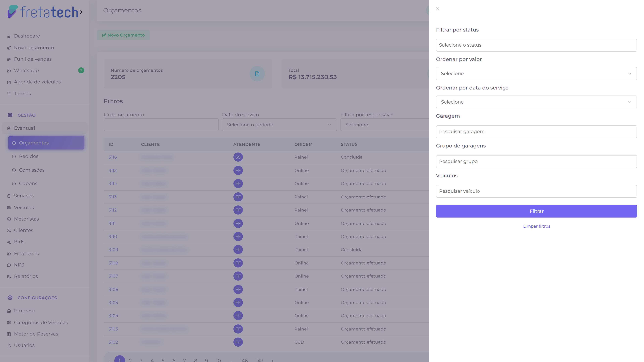Go to pagination page 147

pyautogui.click(x=259, y=360)
